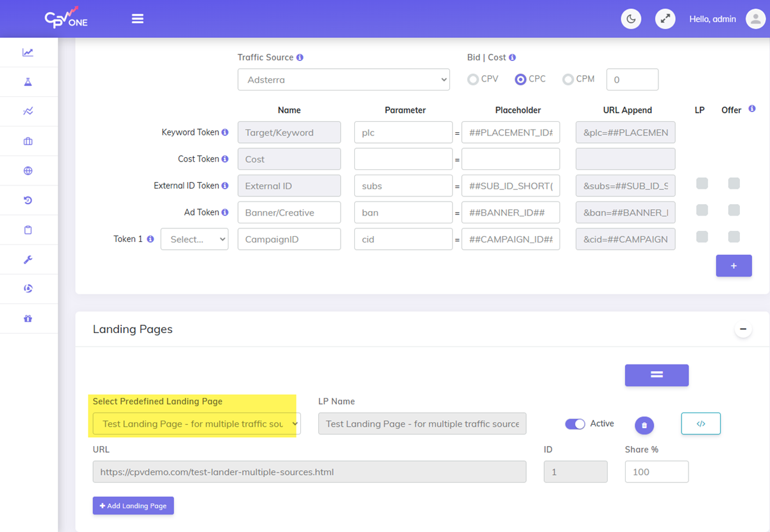Click the gift icon at the sidebar bottom
The image size is (770, 532).
coord(29,318)
